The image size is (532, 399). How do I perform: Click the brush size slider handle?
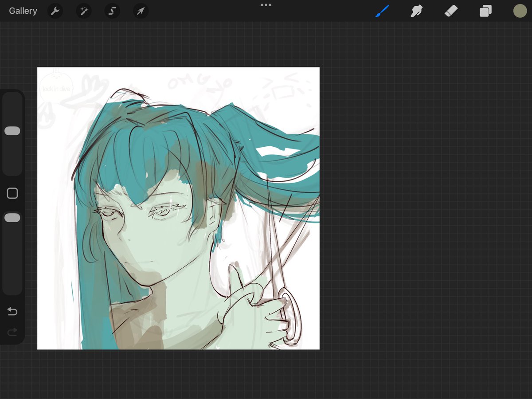coord(12,131)
